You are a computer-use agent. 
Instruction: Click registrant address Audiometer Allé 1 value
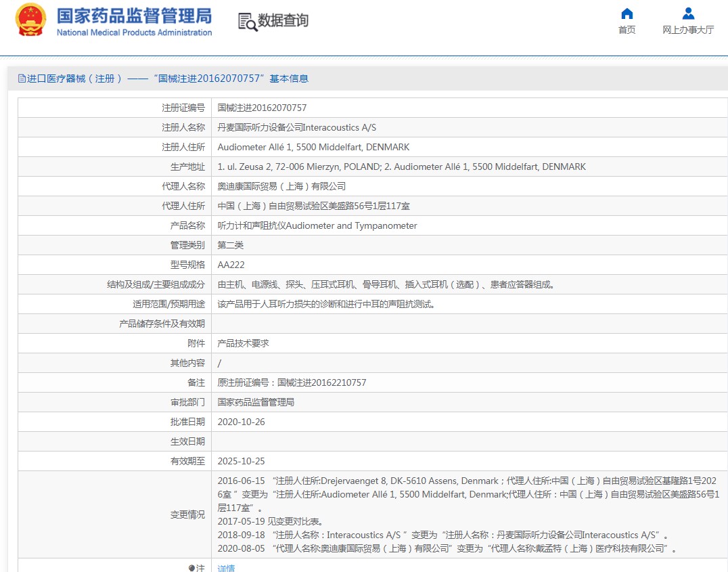pyautogui.click(x=313, y=148)
